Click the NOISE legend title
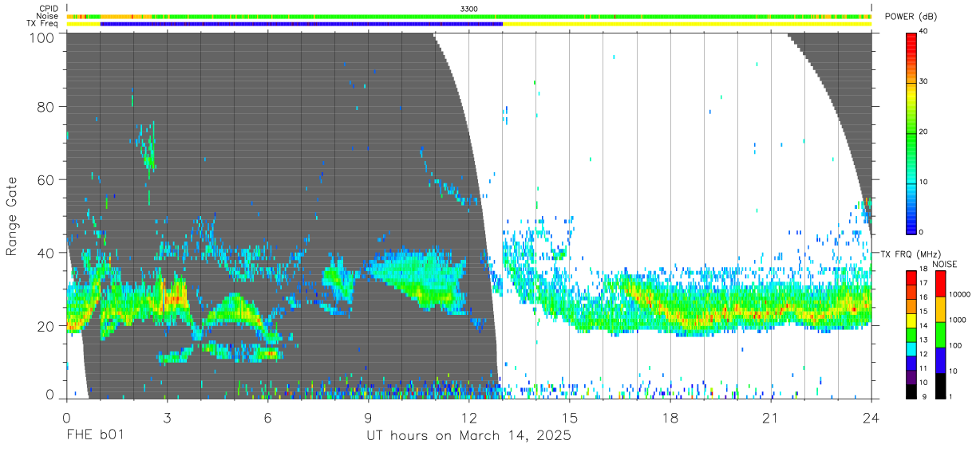The width and height of the screenshot is (980, 452). click(946, 264)
